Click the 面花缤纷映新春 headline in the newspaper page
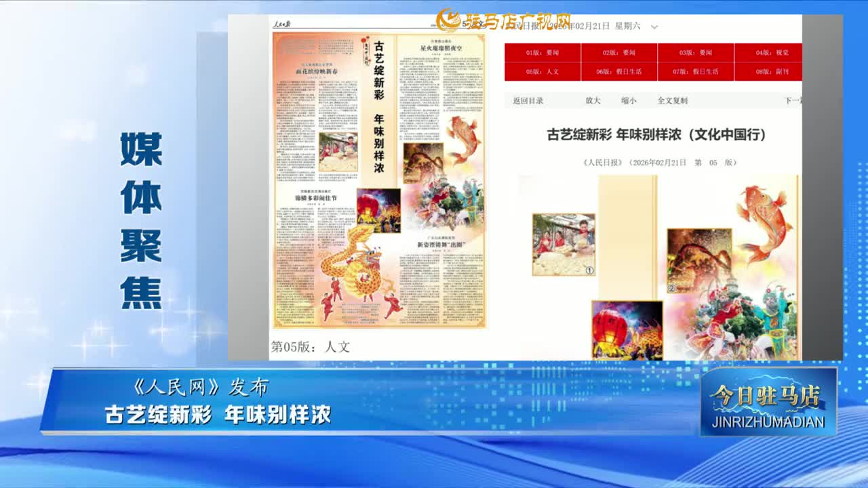Viewport: 868px width, 488px height. point(315,71)
